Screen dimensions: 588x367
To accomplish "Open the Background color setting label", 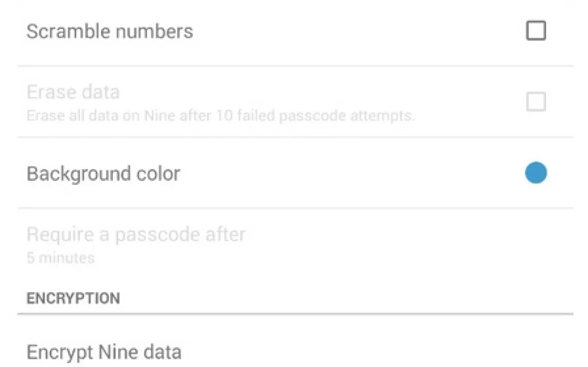I will (x=103, y=174).
